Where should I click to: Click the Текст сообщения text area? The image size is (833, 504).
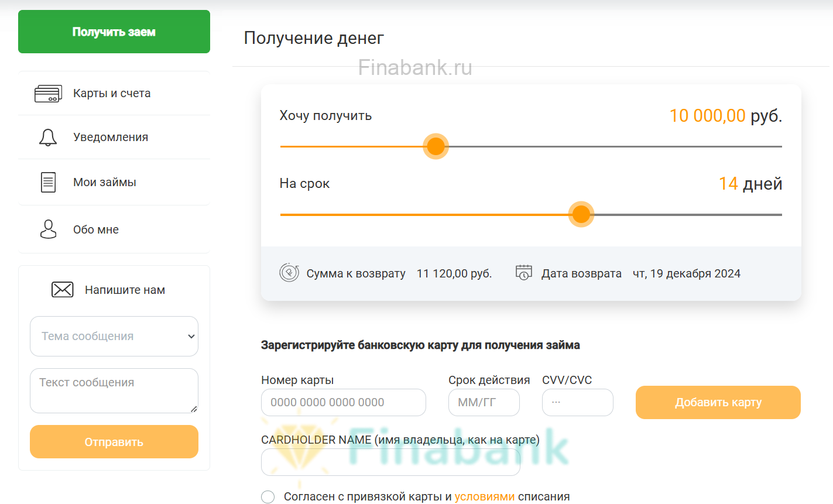click(x=114, y=390)
